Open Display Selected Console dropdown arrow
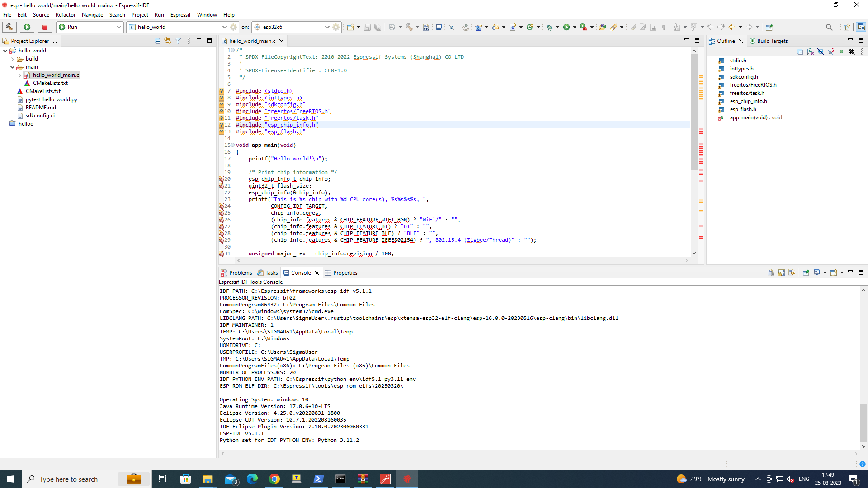The width and height of the screenshot is (868, 488). [x=825, y=272]
